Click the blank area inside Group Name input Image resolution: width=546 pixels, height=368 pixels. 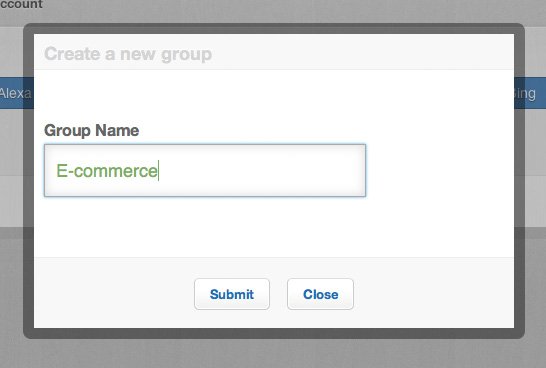pos(261,171)
